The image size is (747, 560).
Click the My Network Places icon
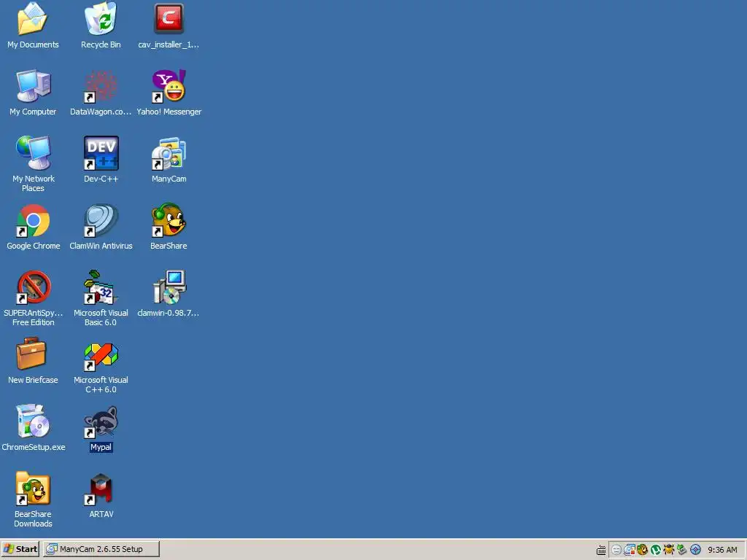coord(33,153)
